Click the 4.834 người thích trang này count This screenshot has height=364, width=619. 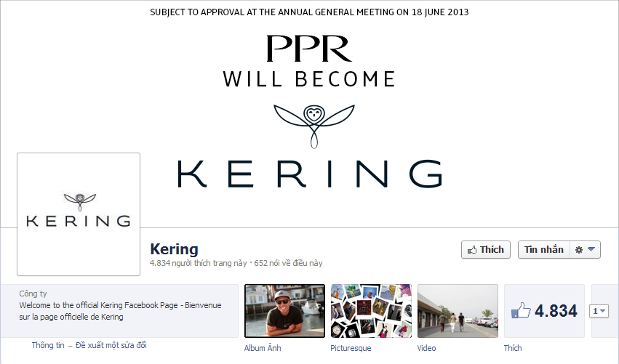(x=198, y=263)
